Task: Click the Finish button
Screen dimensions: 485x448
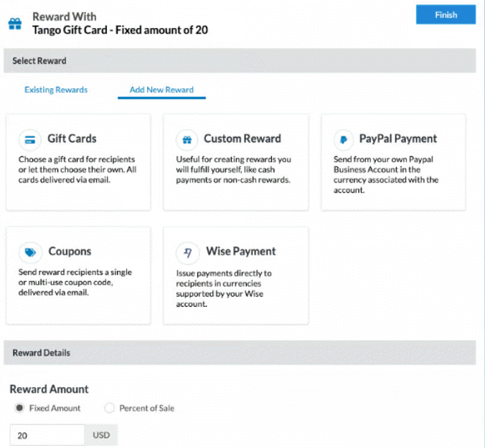Action: pyautogui.click(x=446, y=14)
